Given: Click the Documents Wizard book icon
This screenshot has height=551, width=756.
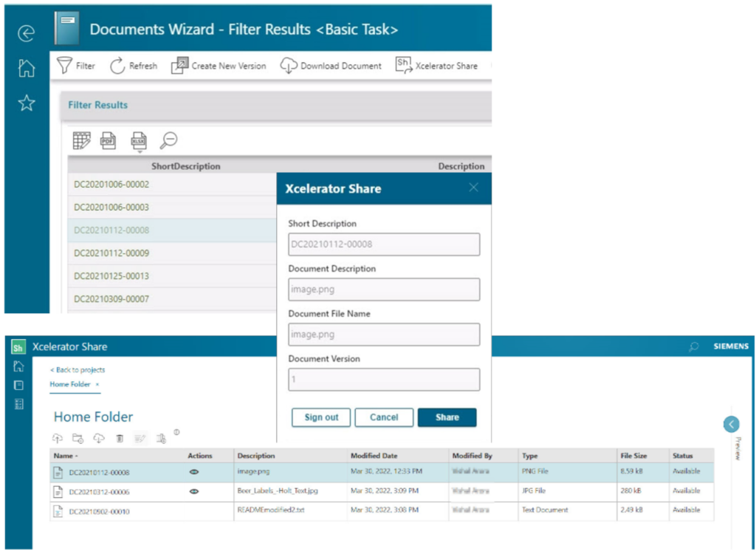Looking at the screenshot, I should 66,28.
